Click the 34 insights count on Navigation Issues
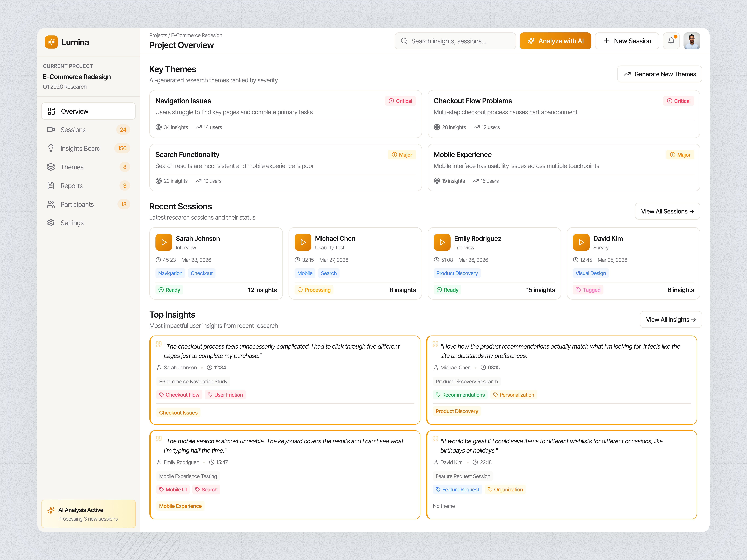The width and height of the screenshot is (747, 560). click(172, 127)
